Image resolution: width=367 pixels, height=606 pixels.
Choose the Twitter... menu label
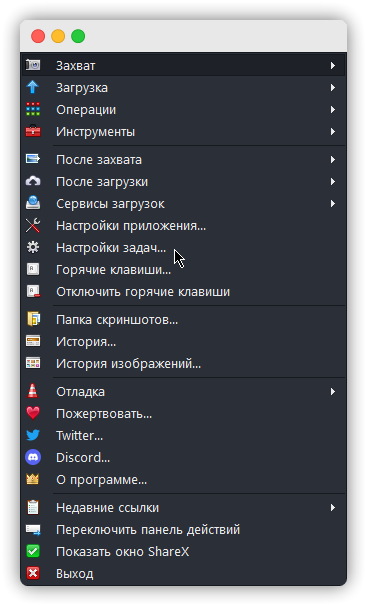79,436
